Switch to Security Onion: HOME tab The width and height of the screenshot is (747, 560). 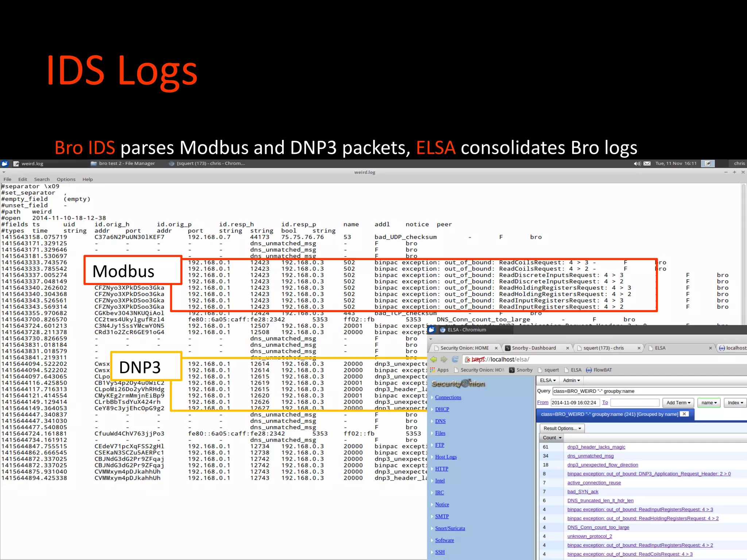tap(464, 348)
